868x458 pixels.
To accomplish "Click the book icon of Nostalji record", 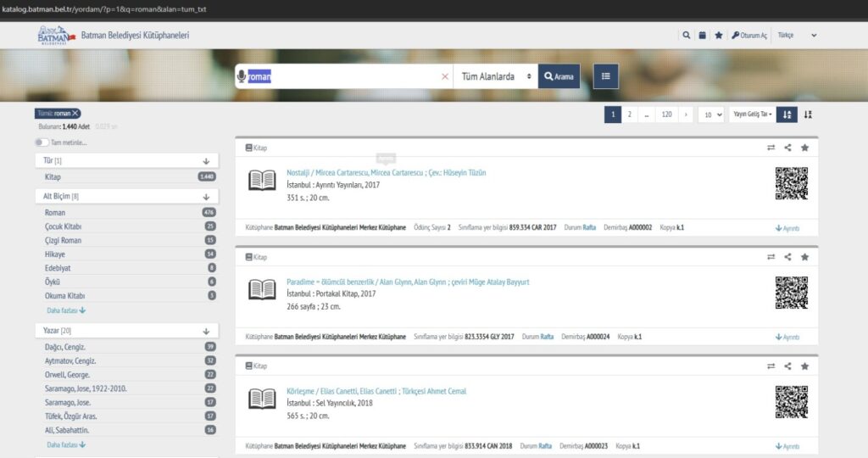I will (x=262, y=180).
